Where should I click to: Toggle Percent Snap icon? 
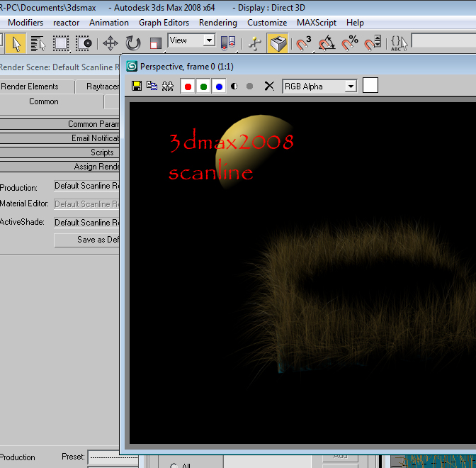pos(350,43)
